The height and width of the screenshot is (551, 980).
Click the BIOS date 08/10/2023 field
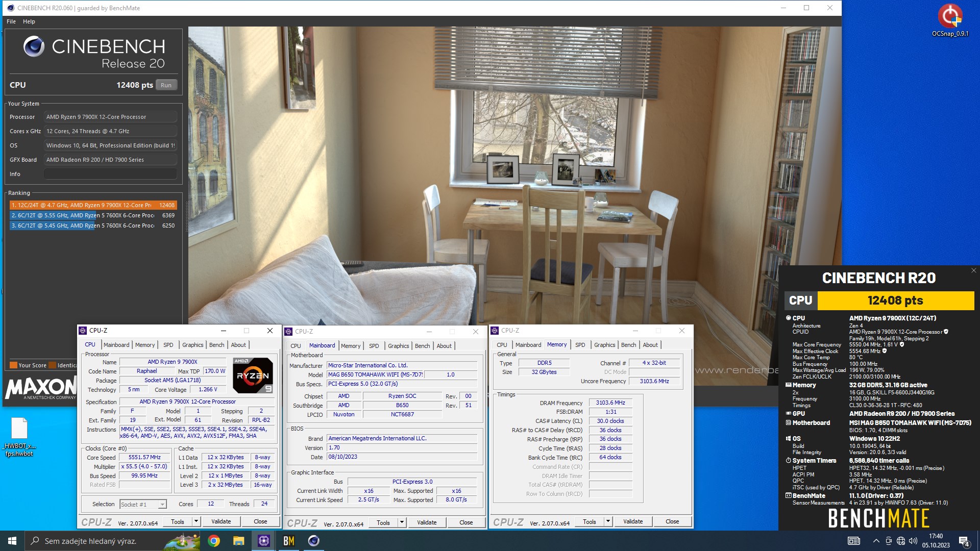[x=402, y=457]
